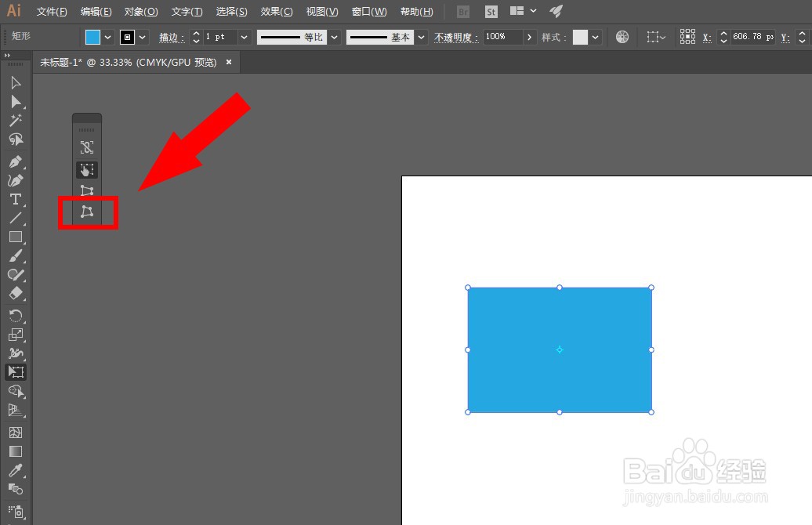812x525 pixels.
Task: Open the stroke color dropdown arrow
Action: coord(143,38)
